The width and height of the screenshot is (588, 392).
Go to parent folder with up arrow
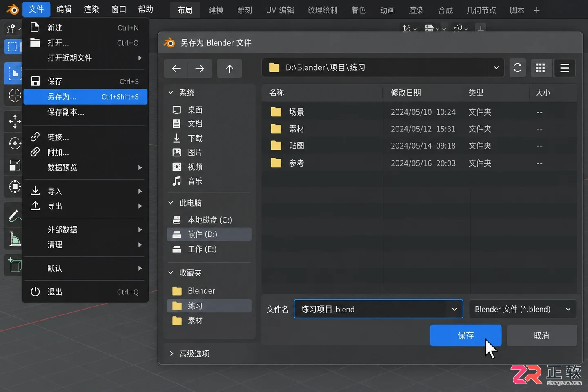coord(229,68)
